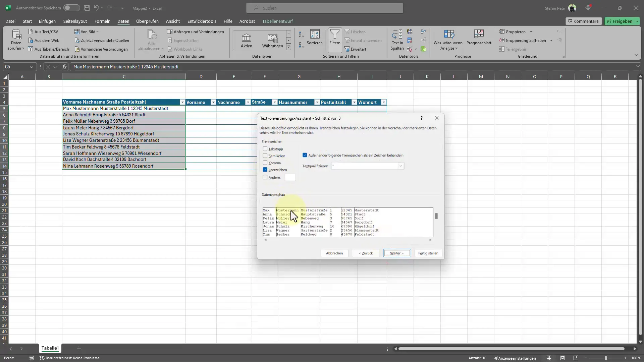Click the Suchen search box
Screen dimensions: 644x362
(325, 8)
